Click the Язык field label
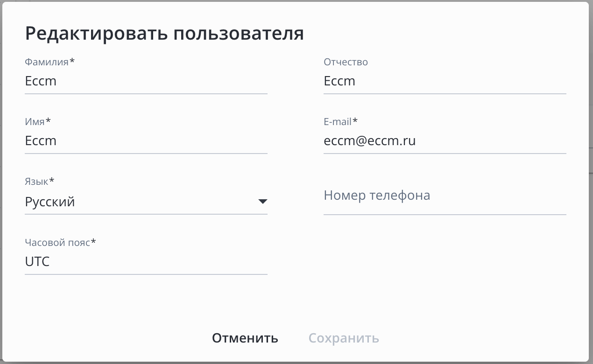Screen dimensions: 593x364 pyautogui.click(x=36, y=181)
